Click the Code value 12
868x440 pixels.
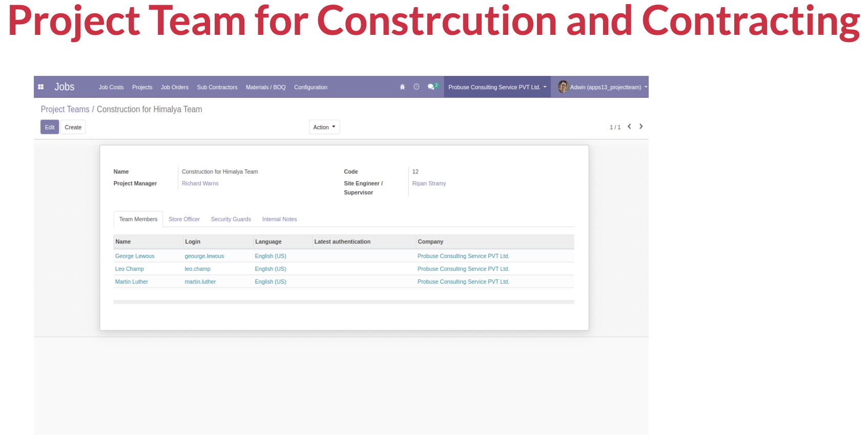coord(416,172)
